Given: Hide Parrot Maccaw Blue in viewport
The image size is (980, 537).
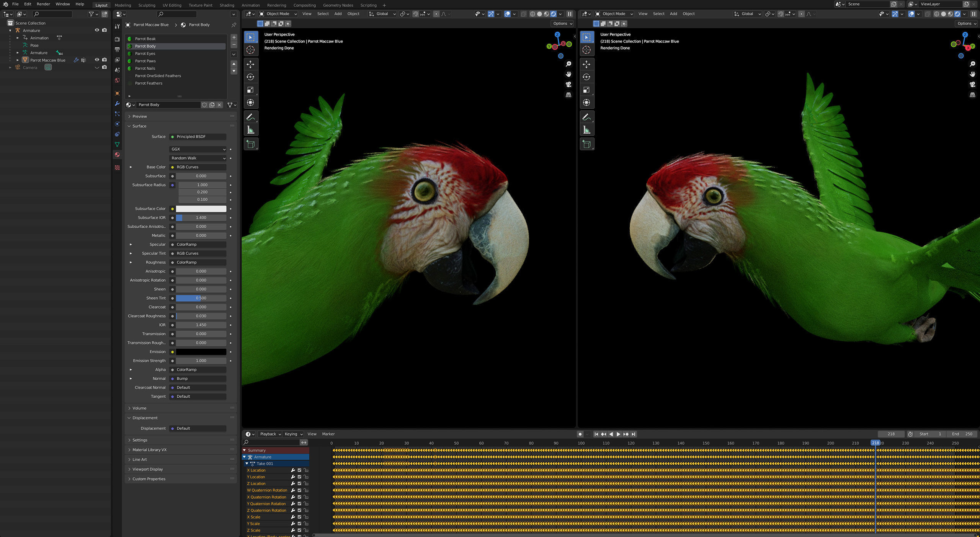Looking at the screenshot, I should [97, 60].
